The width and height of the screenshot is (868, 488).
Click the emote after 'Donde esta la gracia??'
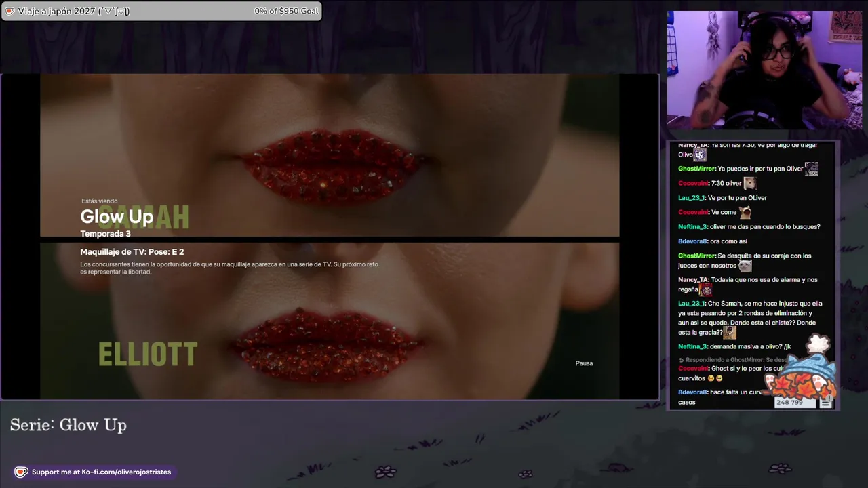pyautogui.click(x=730, y=333)
